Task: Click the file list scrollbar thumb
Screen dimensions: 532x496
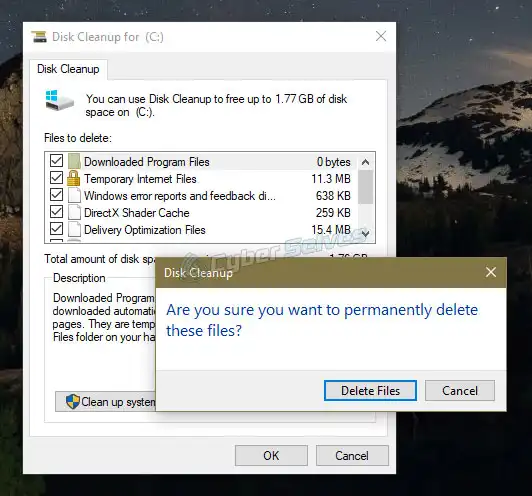Action: coord(365,187)
